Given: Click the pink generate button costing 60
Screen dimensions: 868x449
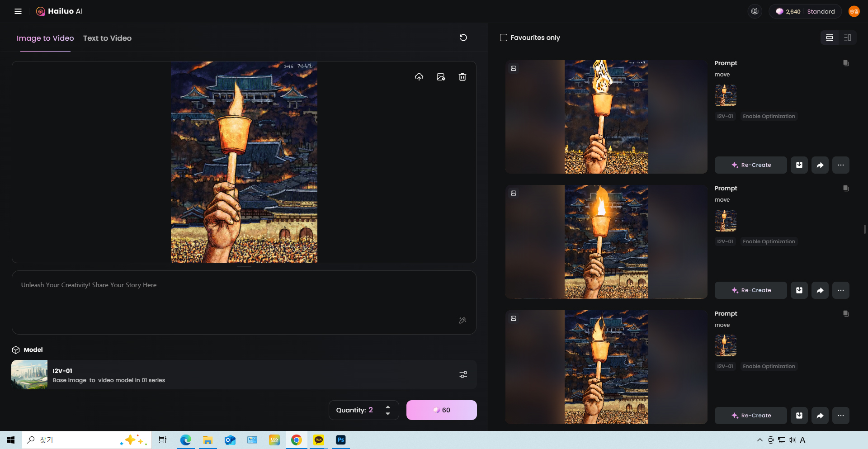Looking at the screenshot, I should tap(442, 410).
